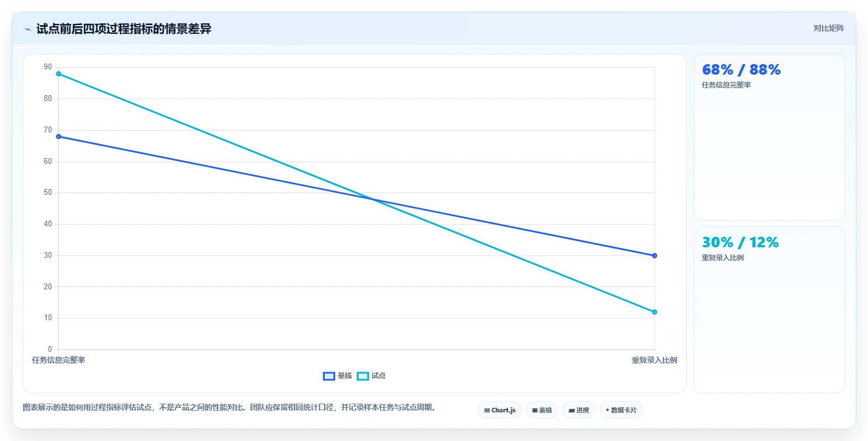The height and width of the screenshot is (441, 868).
Task: Click the 试点 data point at 88
Action: coord(58,74)
